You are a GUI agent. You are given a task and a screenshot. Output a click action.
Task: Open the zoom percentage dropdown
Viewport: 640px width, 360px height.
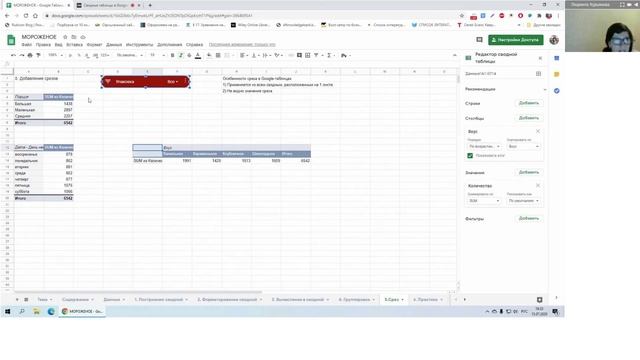[x=56, y=55]
